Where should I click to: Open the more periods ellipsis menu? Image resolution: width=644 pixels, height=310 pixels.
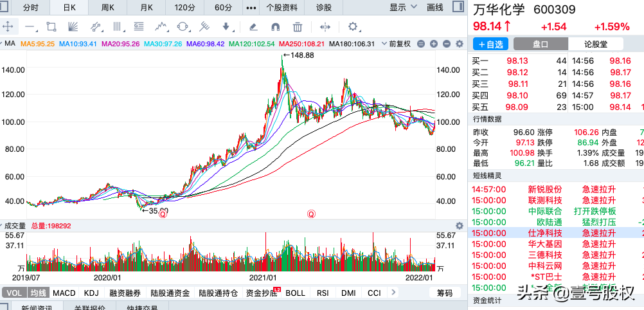tap(251, 8)
